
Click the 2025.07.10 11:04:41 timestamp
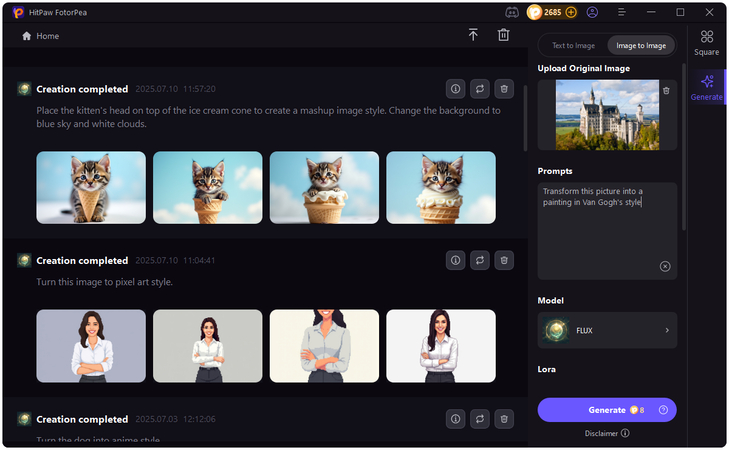175,260
